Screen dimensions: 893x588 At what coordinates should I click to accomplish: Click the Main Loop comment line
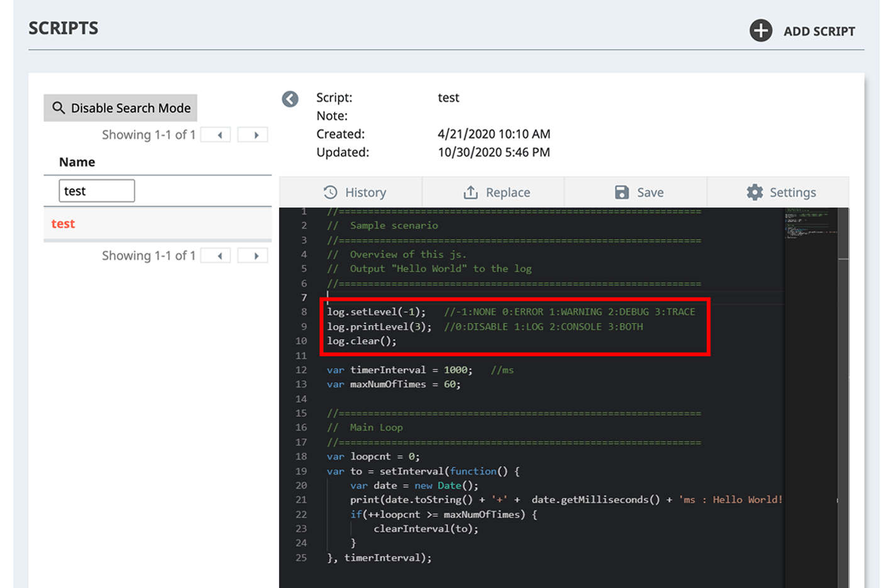pos(365,428)
